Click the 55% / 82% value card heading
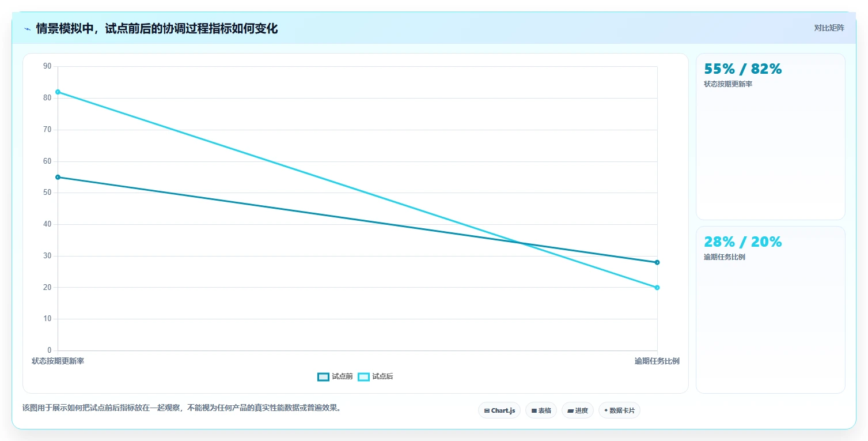 tap(743, 69)
